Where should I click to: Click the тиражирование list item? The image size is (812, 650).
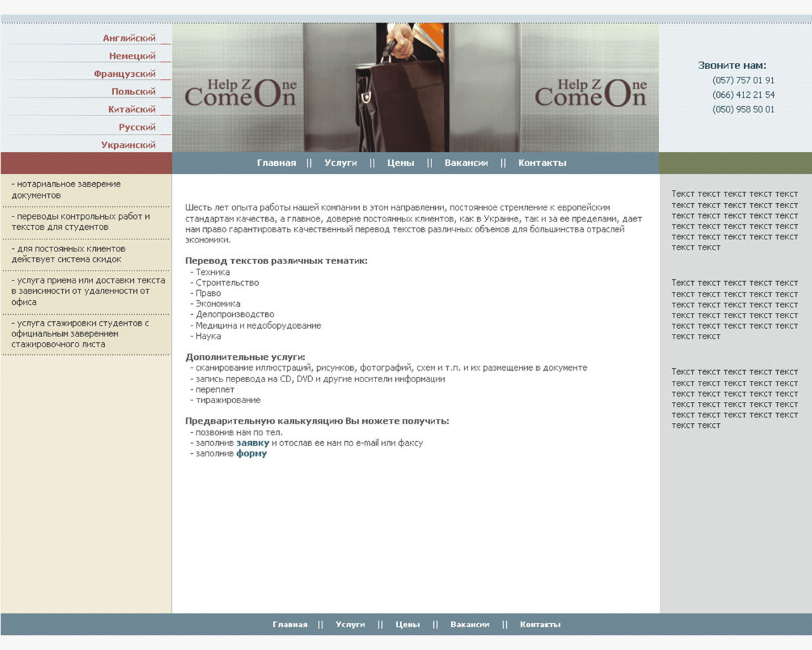coord(225,401)
